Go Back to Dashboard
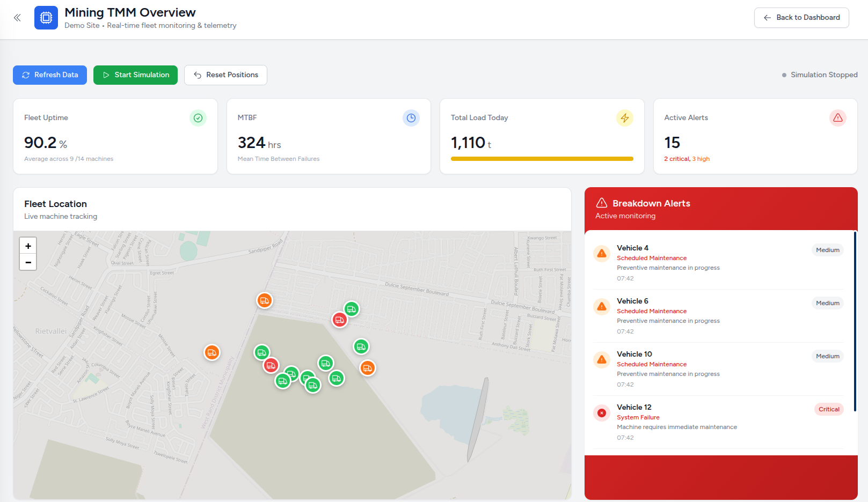The width and height of the screenshot is (868, 502). 801,17
